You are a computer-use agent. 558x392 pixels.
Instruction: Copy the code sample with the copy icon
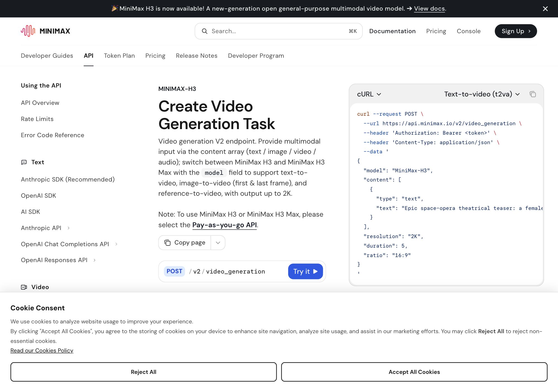533,94
